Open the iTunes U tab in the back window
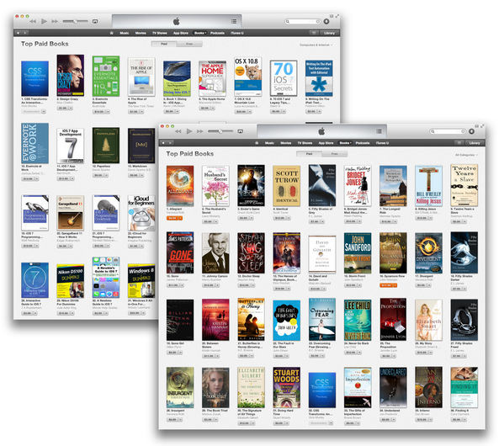This screenshot has width=504, height=446. (237, 33)
